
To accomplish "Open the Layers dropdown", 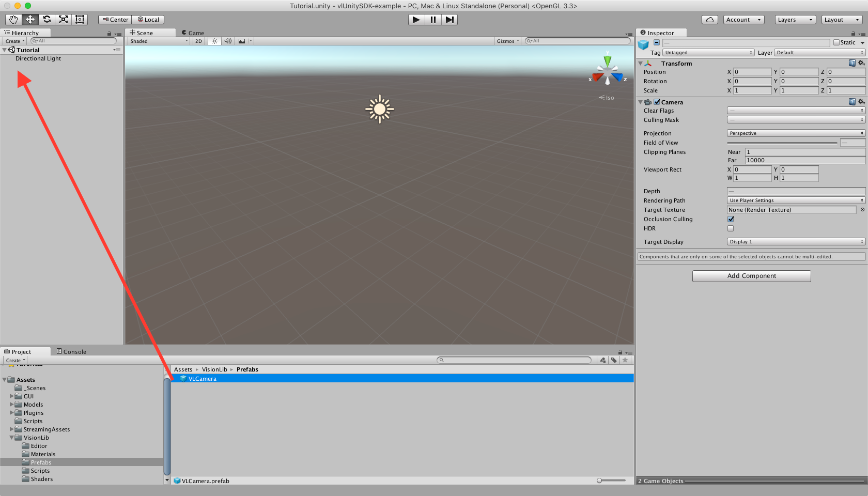I will click(x=796, y=20).
